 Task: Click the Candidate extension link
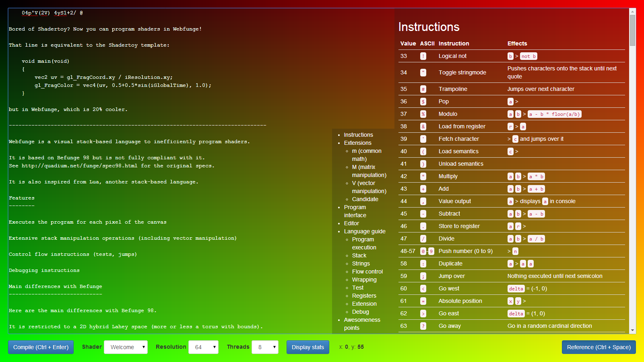point(365,199)
